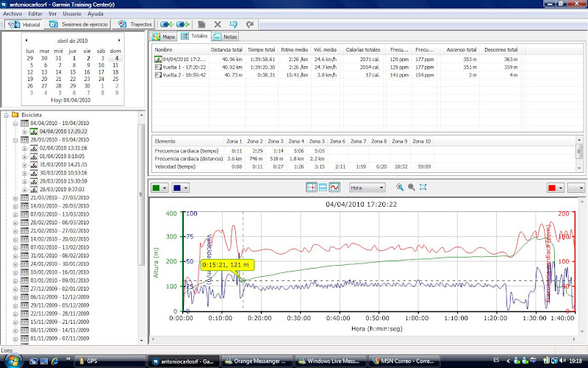Open the Archivo menu
588x368 pixels.
[12, 13]
